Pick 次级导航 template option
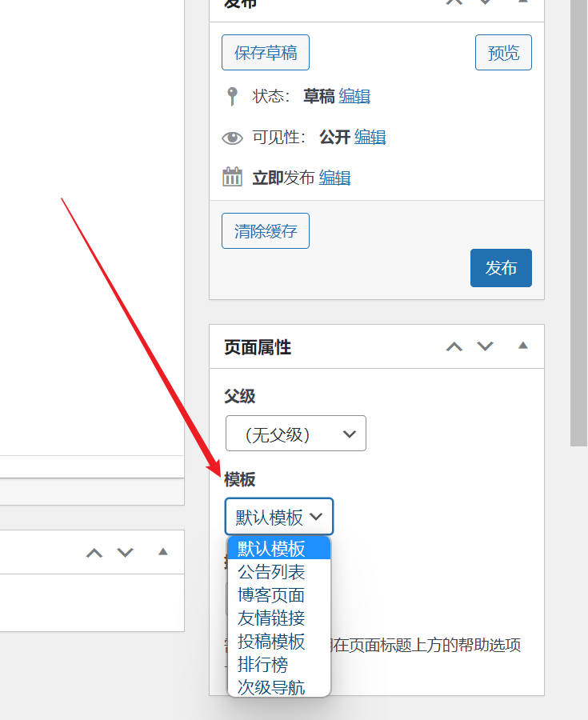Screen dimensions: 588x720 [x=271, y=686]
